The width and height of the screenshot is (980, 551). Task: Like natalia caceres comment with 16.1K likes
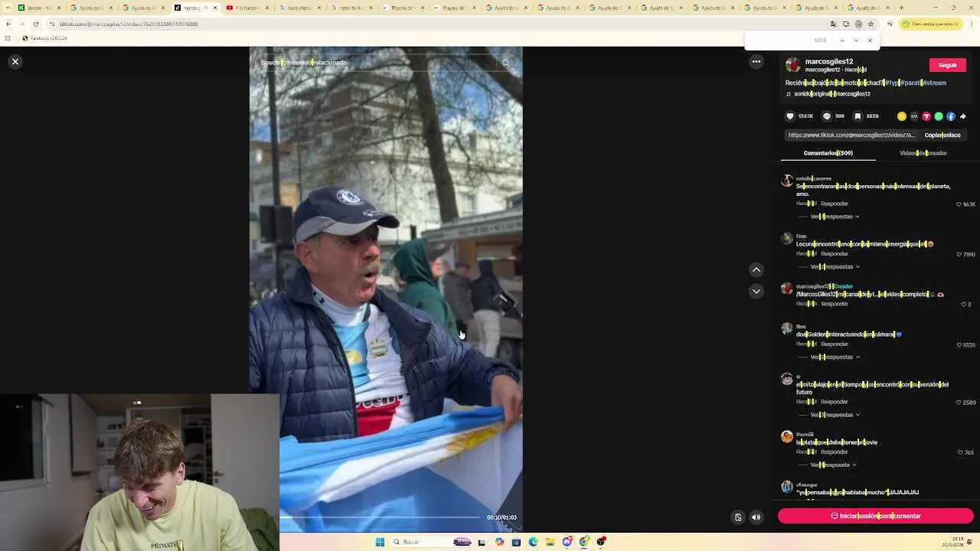tap(959, 204)
